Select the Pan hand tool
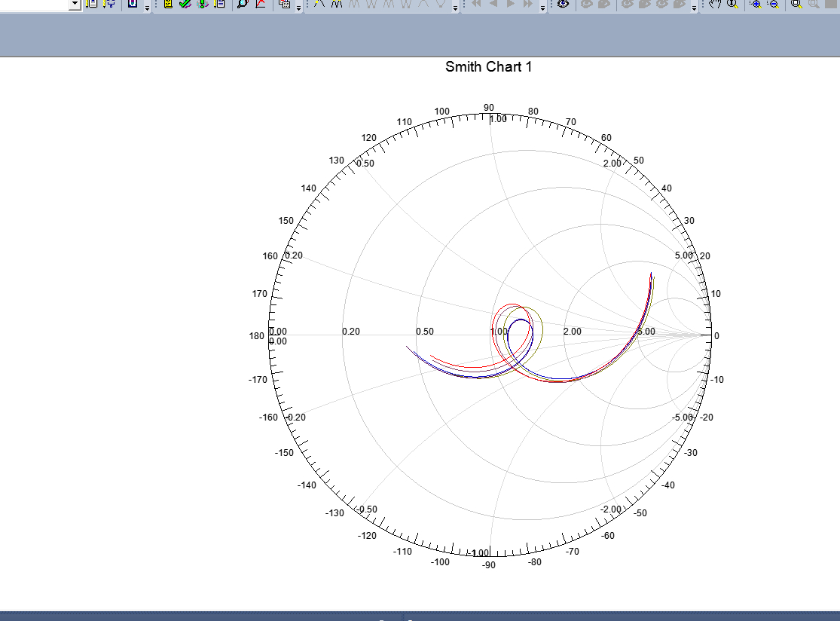The width and height of the screenshot is (840, 621). [x=715, y=3]
